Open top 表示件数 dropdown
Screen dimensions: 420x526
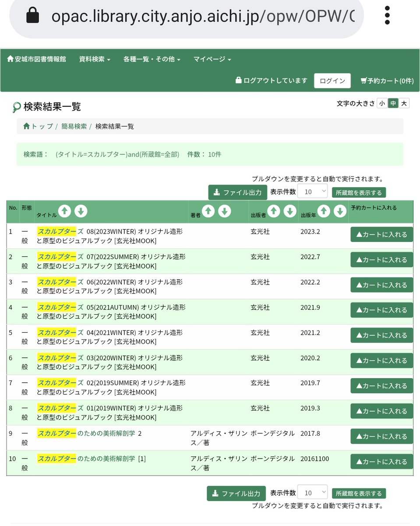pos(312,192)
